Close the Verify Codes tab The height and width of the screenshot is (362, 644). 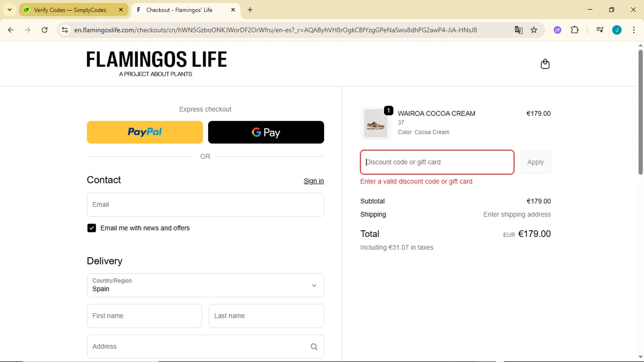click(121, 10)
